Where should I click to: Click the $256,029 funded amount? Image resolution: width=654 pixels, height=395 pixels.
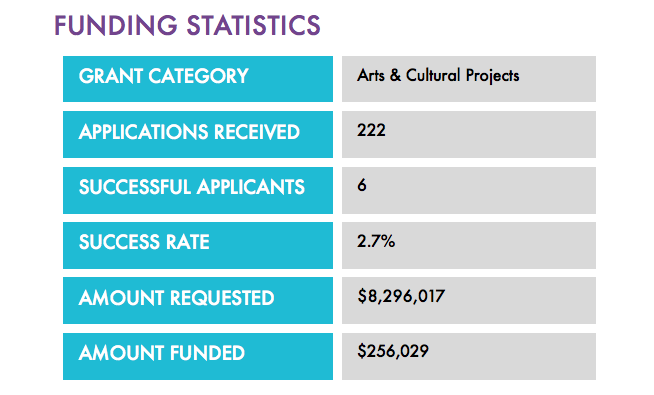point(393,351)
